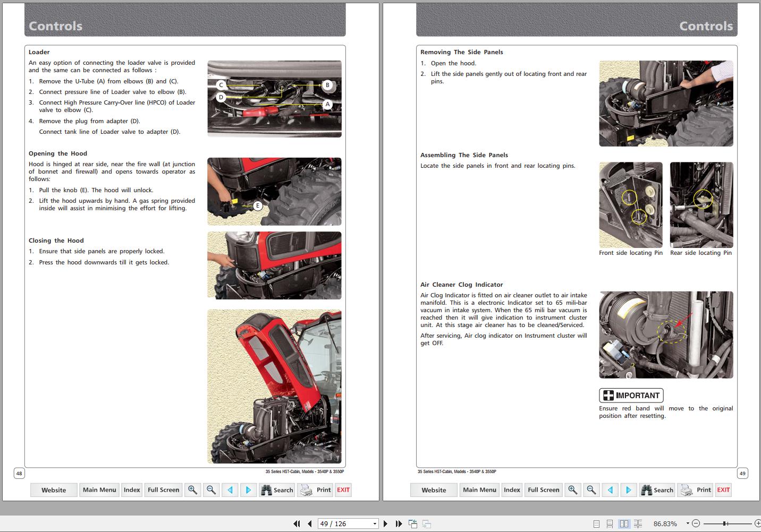Toggle two-page side-by-side view
Image resolution: width=761 pixels, height=532 pixels.
point(624,524)
